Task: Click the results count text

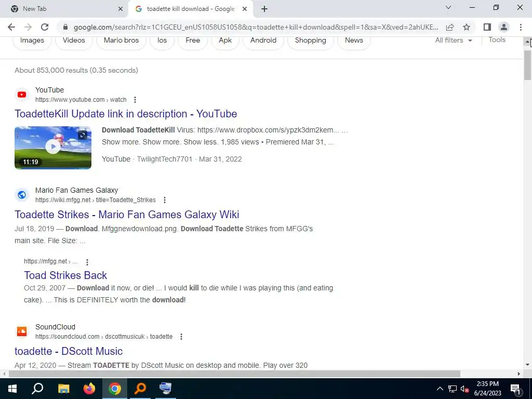Action: coord(76,70)
